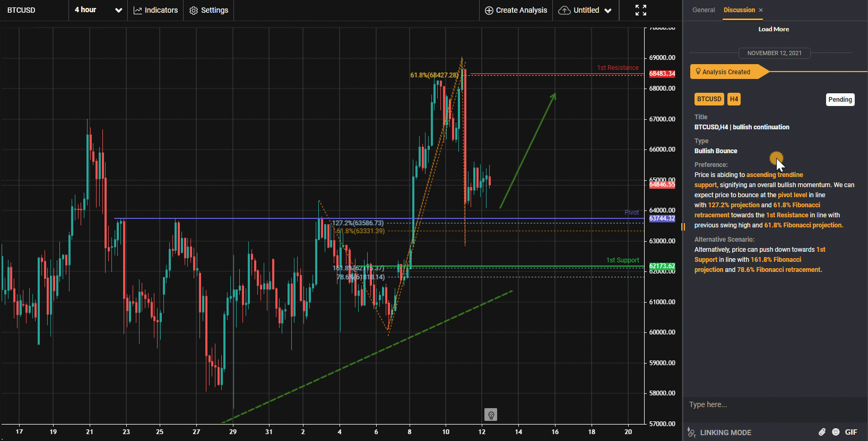
Task: Open the Indicators menu
Action: pyautogui.click(x=155, y=10)
